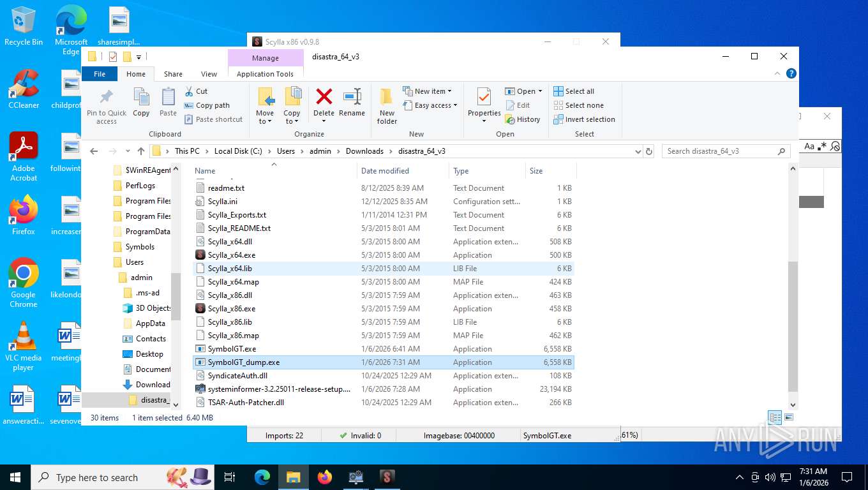Click the Rename icon
This screenshot has height=490, width=868.
click(x=352, y=97)
